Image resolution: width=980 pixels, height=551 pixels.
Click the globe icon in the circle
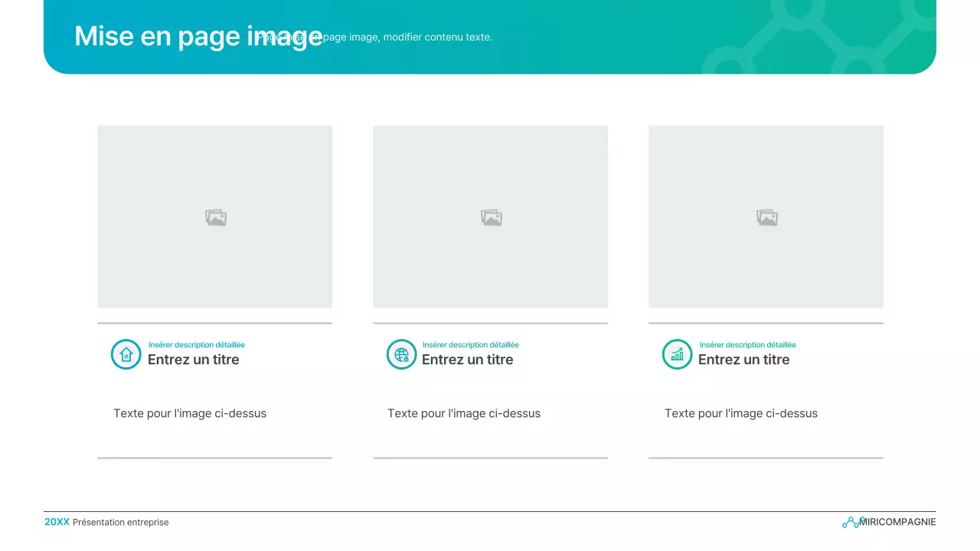[x=401, y=354]
